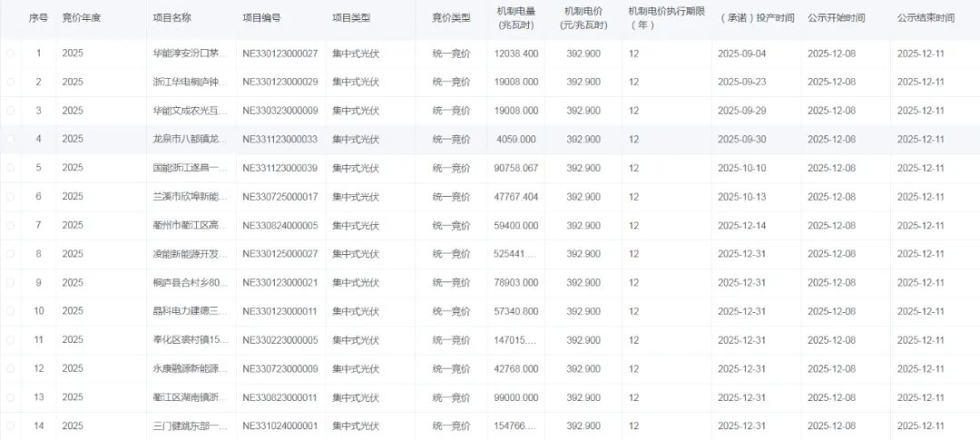This screenshot has height=440, width=980.
Task: Click project number NE331123000033
Action: pyautogui.click(x=280, y=140)
